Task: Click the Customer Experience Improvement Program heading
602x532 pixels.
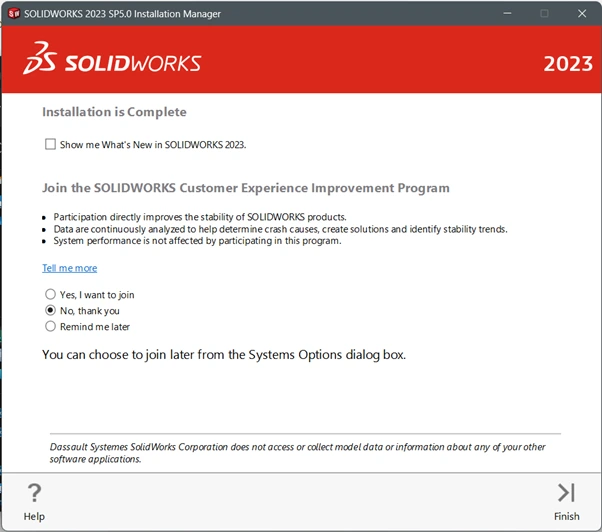Action: pos(246,188)
